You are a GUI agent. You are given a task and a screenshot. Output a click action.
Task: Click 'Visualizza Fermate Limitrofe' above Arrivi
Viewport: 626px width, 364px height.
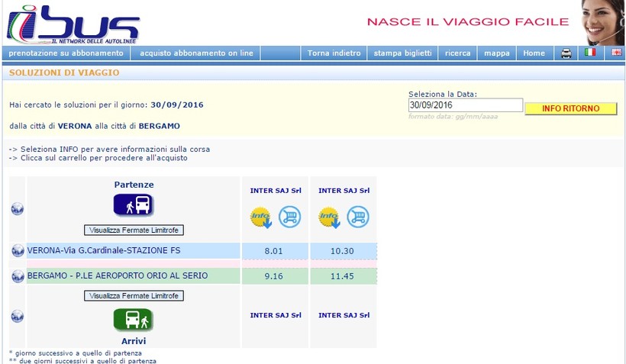[x=134, y=296]
